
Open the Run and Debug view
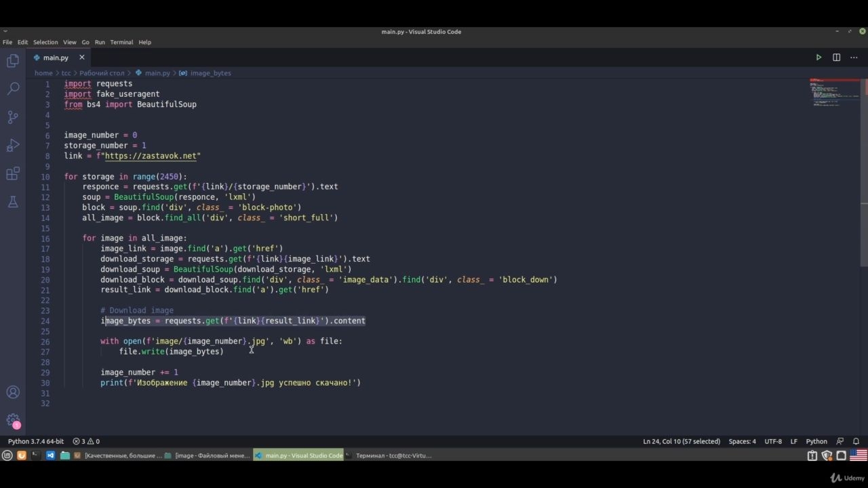click(13, 146)
